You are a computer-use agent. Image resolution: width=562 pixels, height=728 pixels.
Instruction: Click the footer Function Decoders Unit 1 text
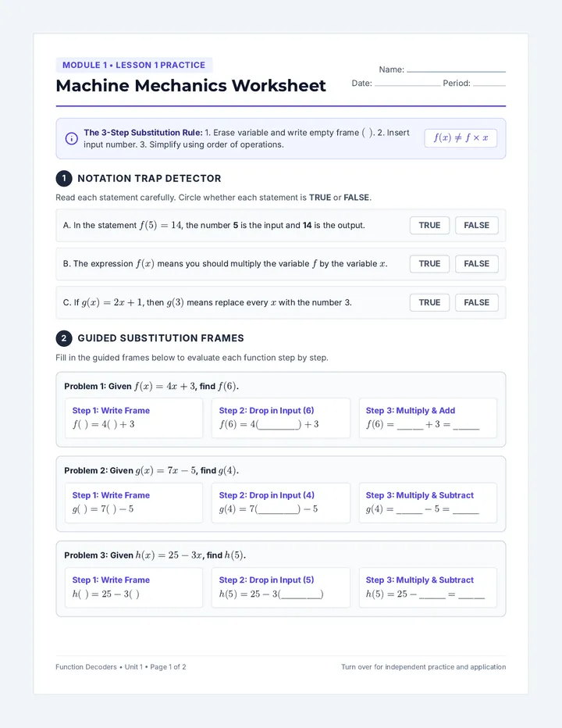click(121, 667)
